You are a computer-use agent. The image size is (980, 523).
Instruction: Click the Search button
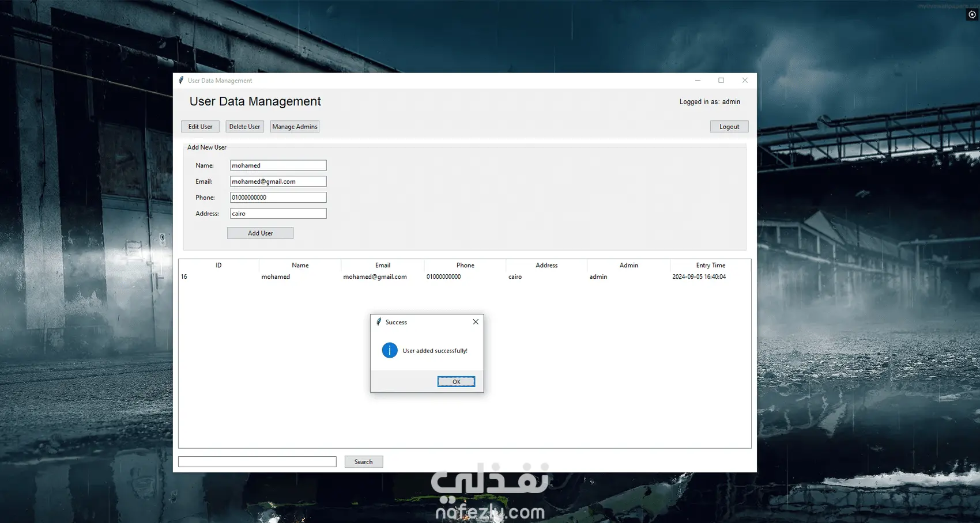(364, 462)
